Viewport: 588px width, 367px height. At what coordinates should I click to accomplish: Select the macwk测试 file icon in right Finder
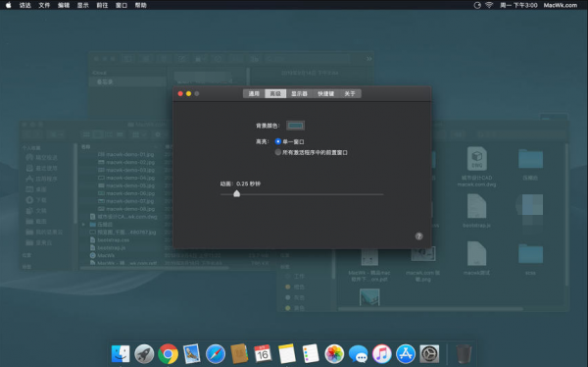click(x=476, y=254)
